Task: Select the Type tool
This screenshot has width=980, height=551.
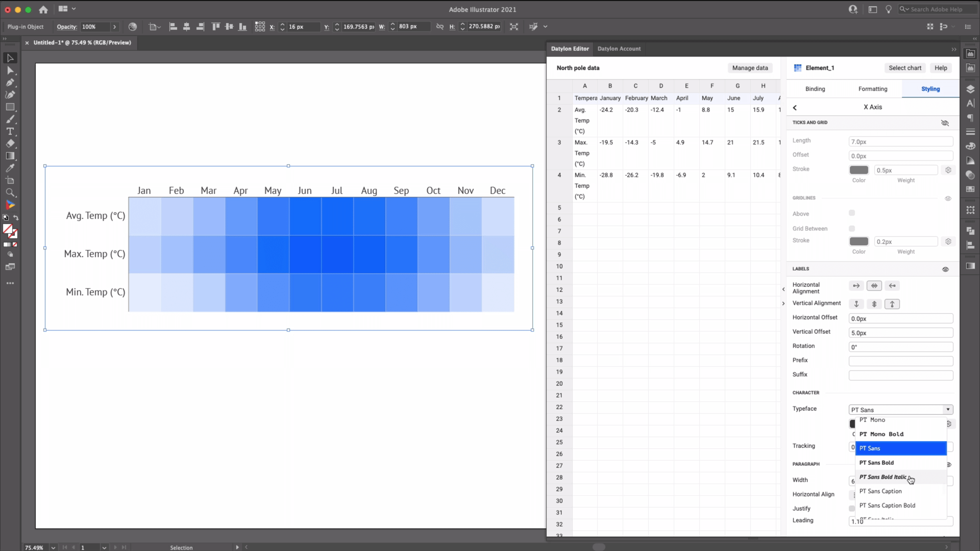Action: [10, 131]
